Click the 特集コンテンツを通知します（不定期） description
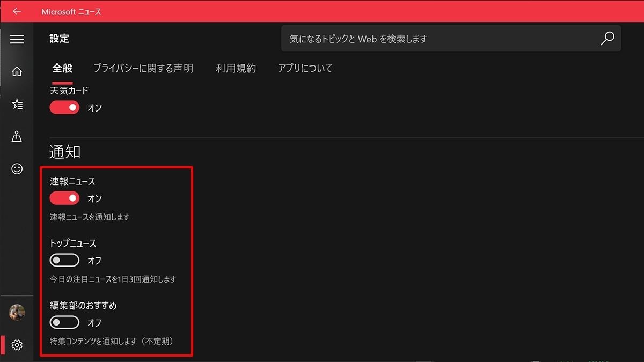The width and height of the screenshot is (644, 362). (x=112, y=341)
